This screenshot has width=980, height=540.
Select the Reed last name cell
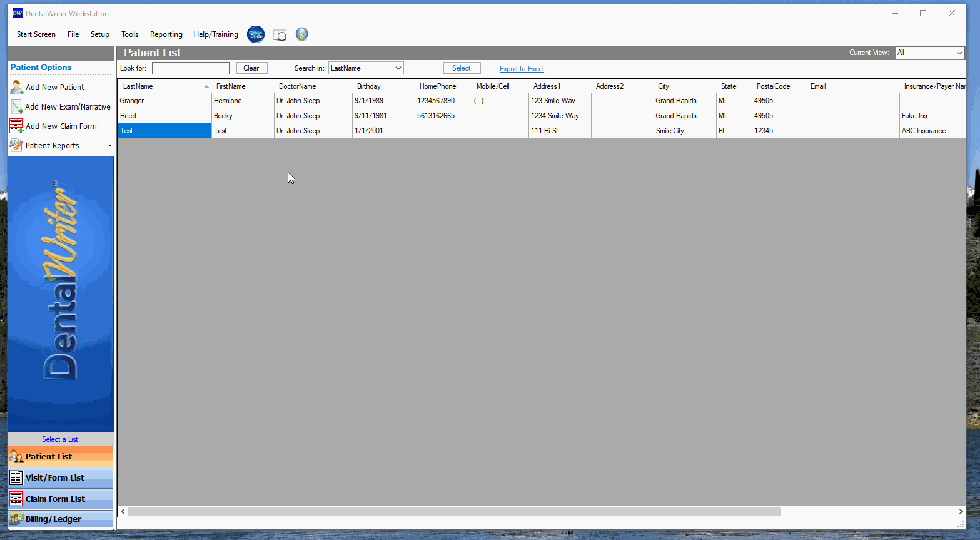point(164,116)
